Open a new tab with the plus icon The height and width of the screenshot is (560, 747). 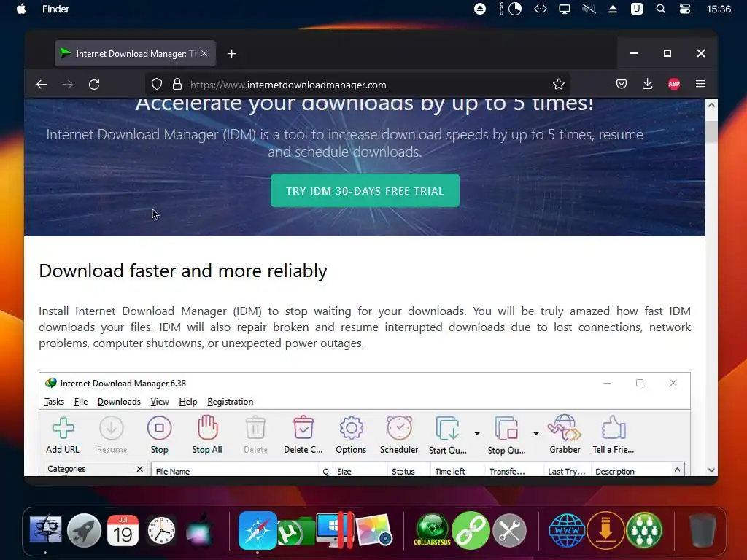click(x=231, y=54)
